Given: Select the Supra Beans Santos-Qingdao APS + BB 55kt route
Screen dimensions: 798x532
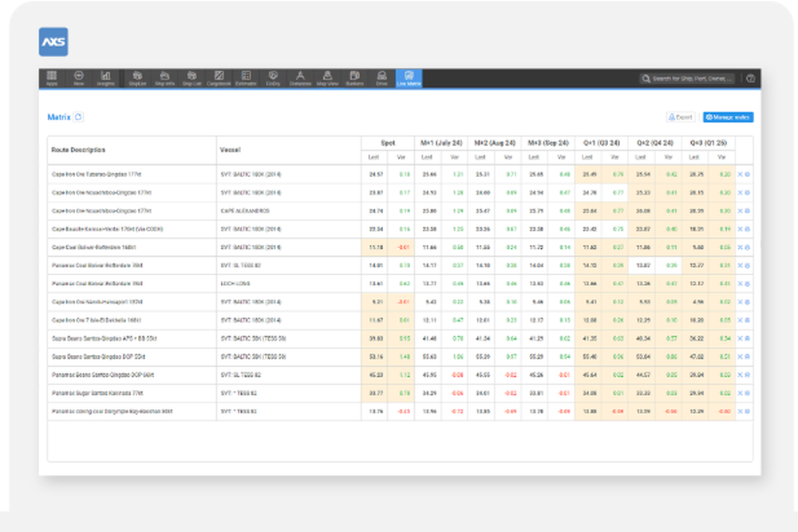Looking at the screenshot, I should pos(105,339).
